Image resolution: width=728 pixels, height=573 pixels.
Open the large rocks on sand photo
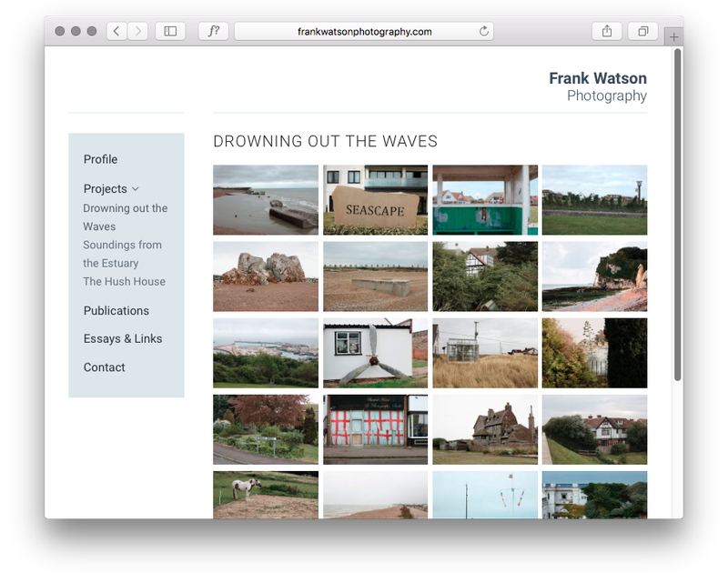point(266,276)
